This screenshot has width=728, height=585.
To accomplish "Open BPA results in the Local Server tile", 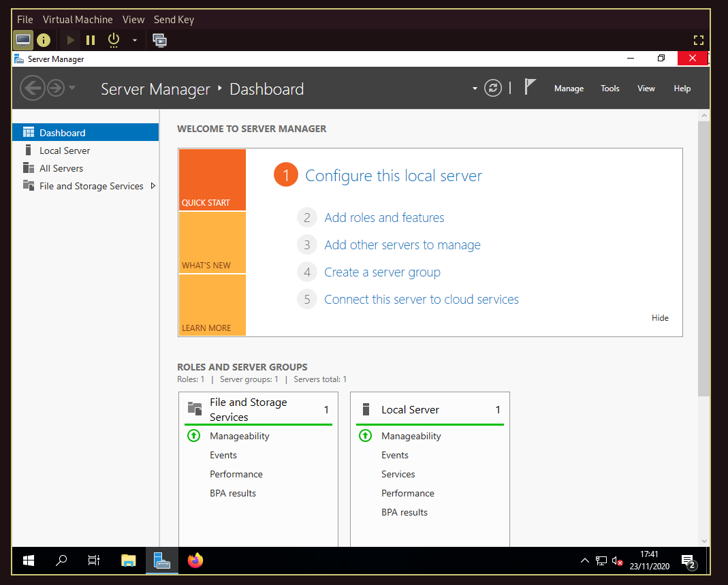I will [x=405, y=512].
